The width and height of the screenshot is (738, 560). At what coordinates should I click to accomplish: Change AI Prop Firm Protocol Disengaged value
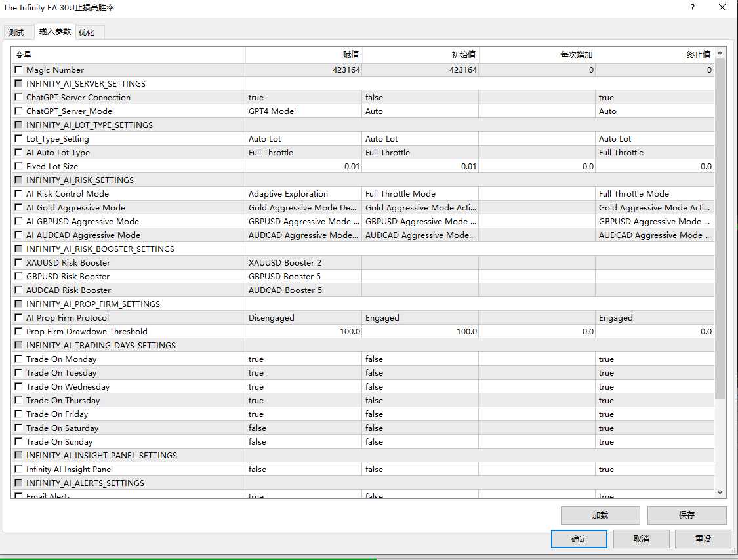tap(303, 318)
